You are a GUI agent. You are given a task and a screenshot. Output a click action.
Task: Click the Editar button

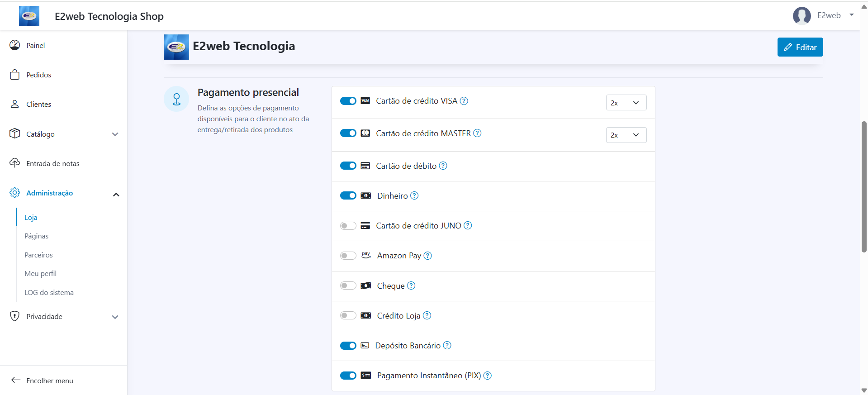[800, 47]
